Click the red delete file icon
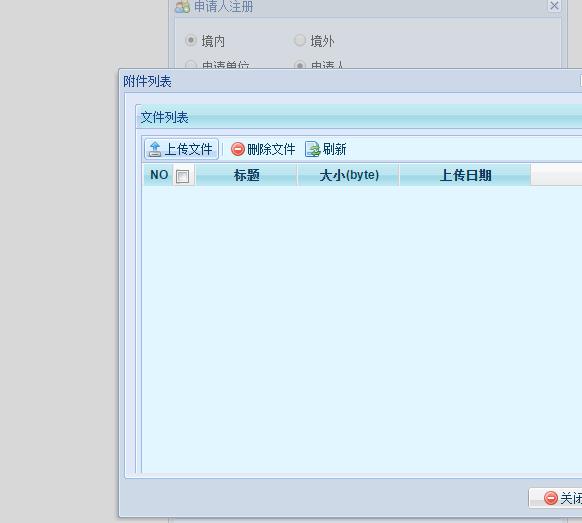Image resolution: width=582 pixels, height=523 pixels. point(238,149)
